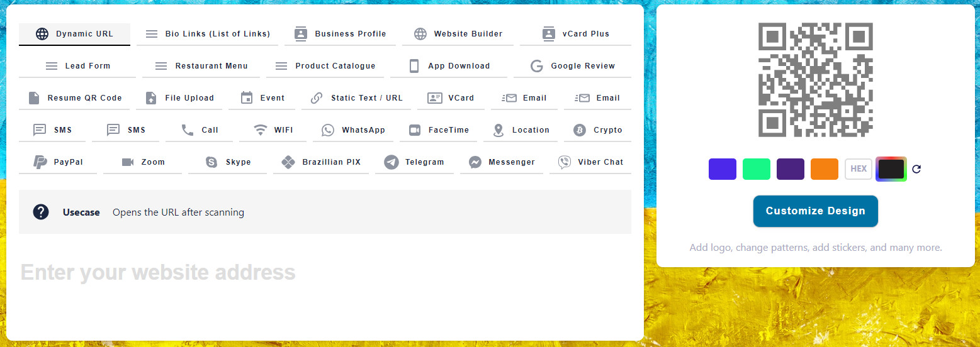980x347 pixels.
Task: Click the FaceTime camera icon
Action: click(x=415, y=130)
